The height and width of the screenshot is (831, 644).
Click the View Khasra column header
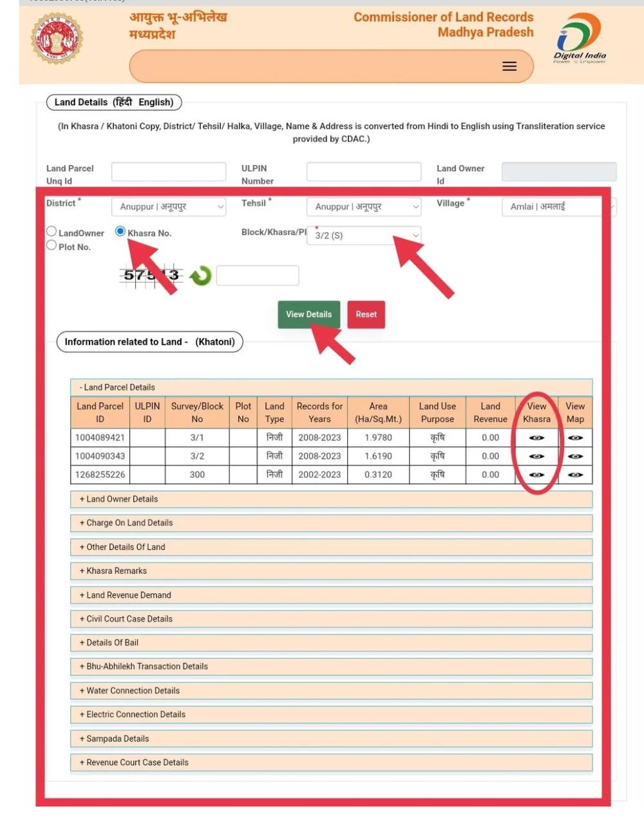point(536,412)
